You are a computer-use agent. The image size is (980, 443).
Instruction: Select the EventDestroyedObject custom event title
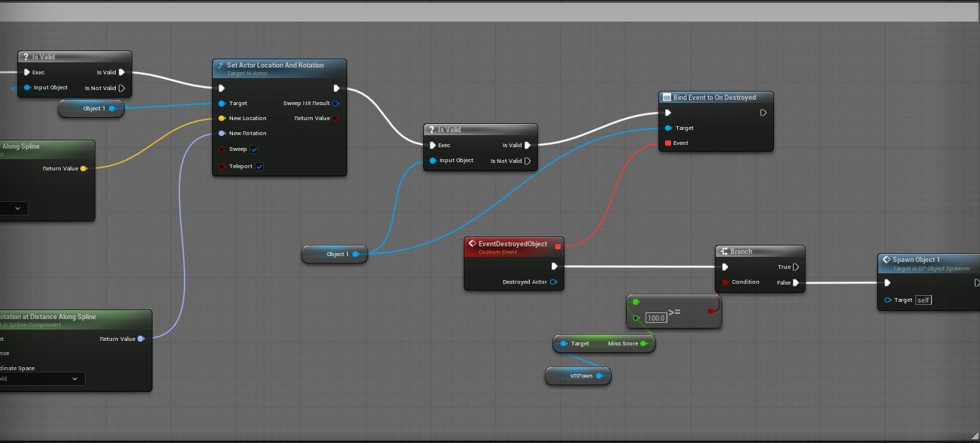(x=513, y=244)
